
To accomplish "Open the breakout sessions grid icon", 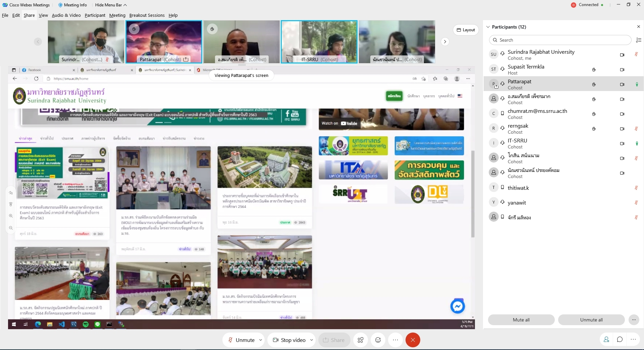I will (x=361, y=340).
